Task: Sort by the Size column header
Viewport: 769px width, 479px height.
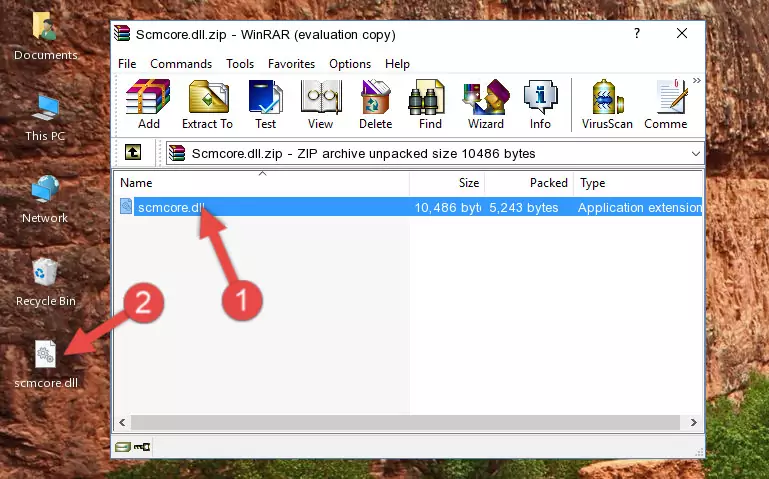Action: [x=447, y=183]
